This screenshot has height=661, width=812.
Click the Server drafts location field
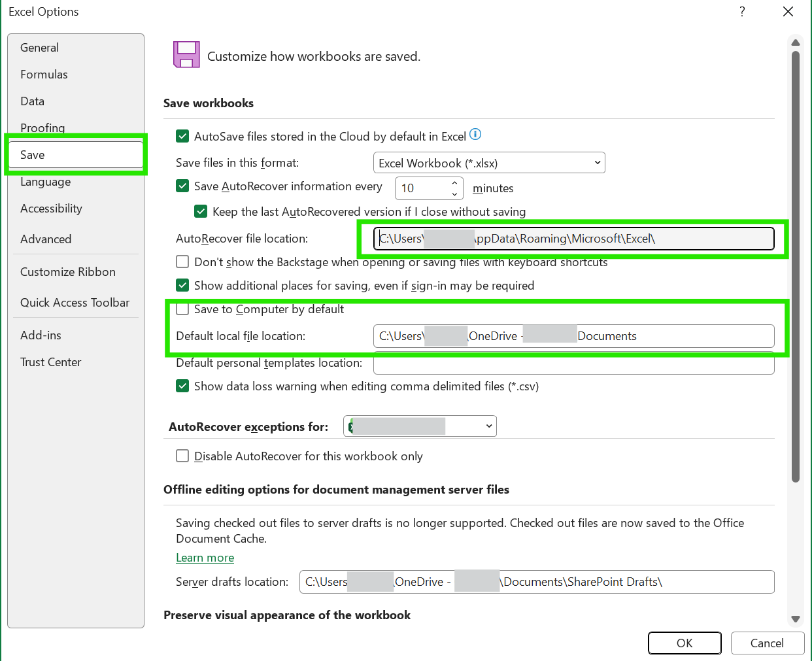(x=537, y=582)
